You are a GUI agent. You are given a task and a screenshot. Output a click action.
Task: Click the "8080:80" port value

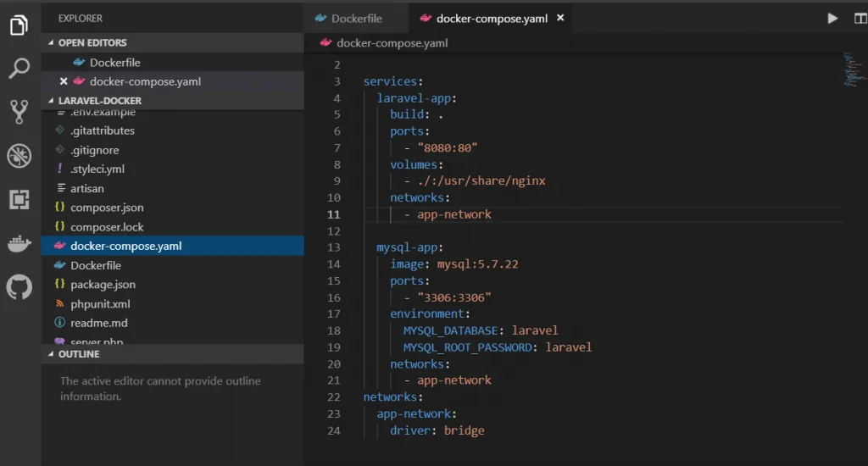click(x=448, y=147)
